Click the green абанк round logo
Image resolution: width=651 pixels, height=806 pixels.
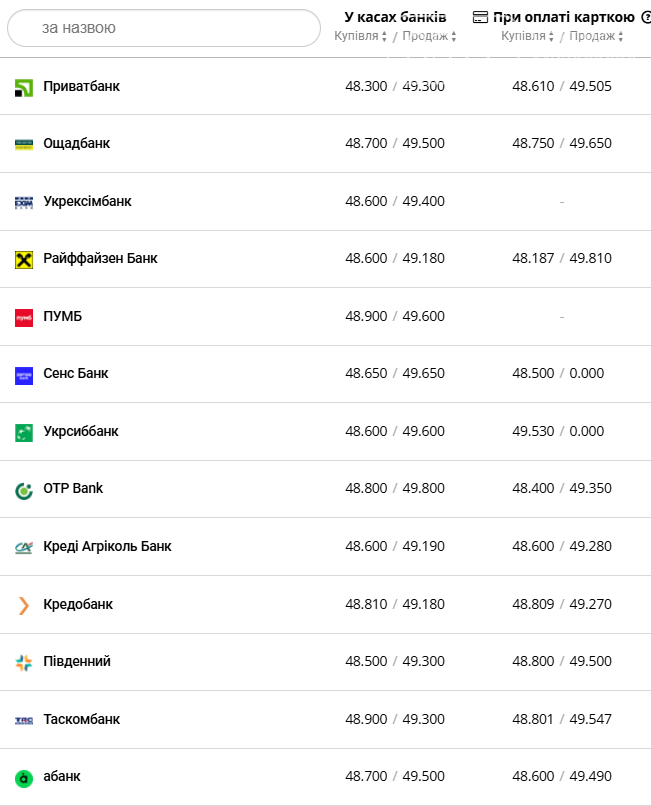[24, 778]
